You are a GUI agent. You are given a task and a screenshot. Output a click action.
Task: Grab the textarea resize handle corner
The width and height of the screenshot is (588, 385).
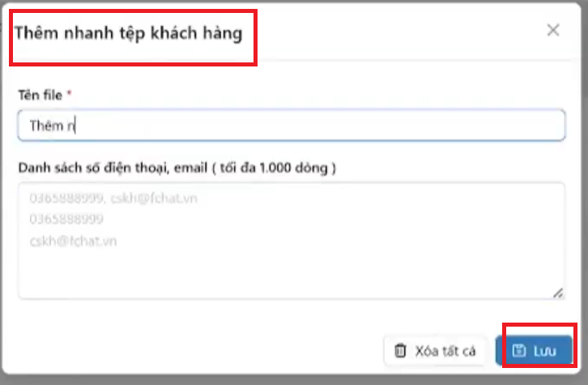tap(559, 292)
